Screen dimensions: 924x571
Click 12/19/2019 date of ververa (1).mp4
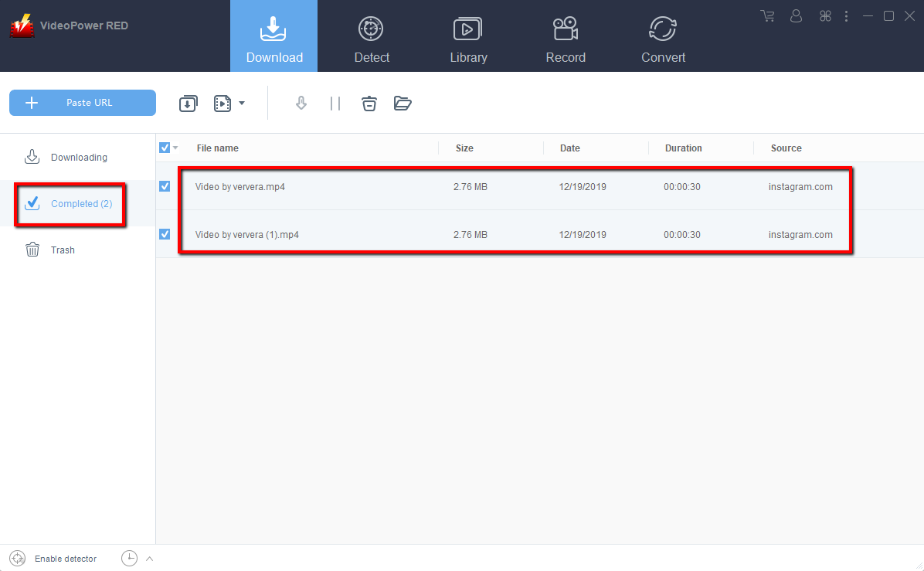[x=583, y=235]
